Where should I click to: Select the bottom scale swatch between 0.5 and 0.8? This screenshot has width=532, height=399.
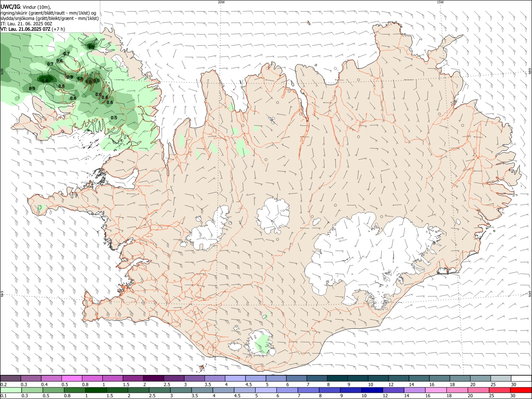click(54, 390)
